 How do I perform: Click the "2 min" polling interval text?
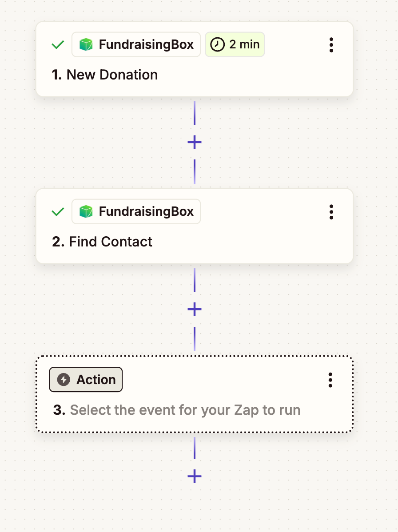coord(244,44)
